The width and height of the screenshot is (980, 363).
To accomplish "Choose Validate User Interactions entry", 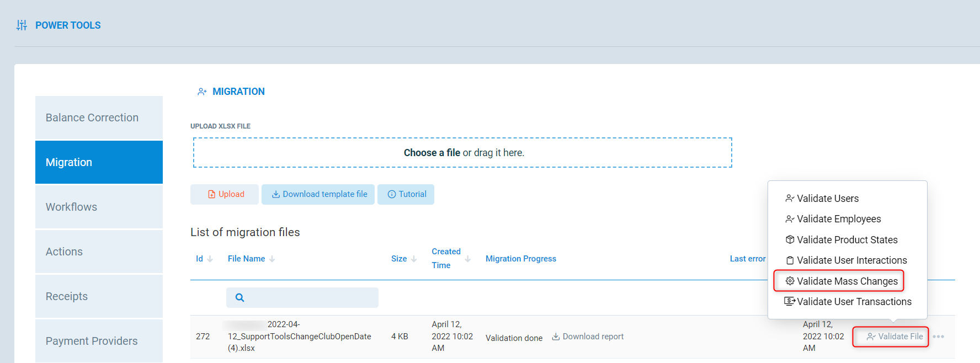I will (x=851, y=260).
